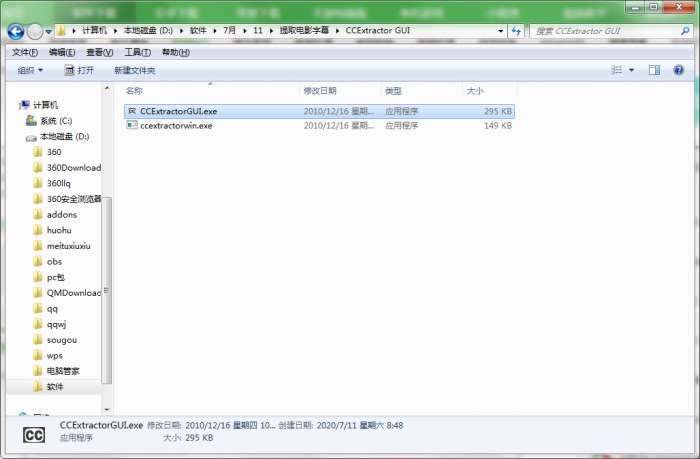The image size is (700, 459).
Task: Click the navigation pane scroll down arrow
Action: pos(107,409)
